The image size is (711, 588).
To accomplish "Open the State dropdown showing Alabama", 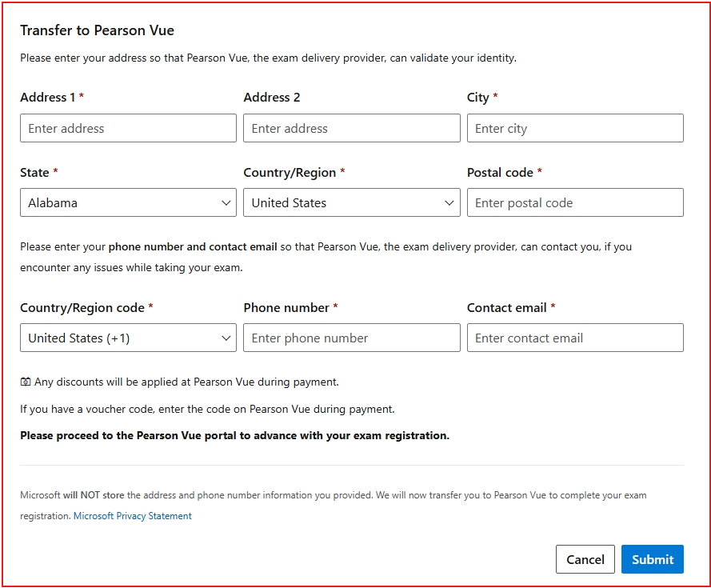I will [x=128, y=202].
